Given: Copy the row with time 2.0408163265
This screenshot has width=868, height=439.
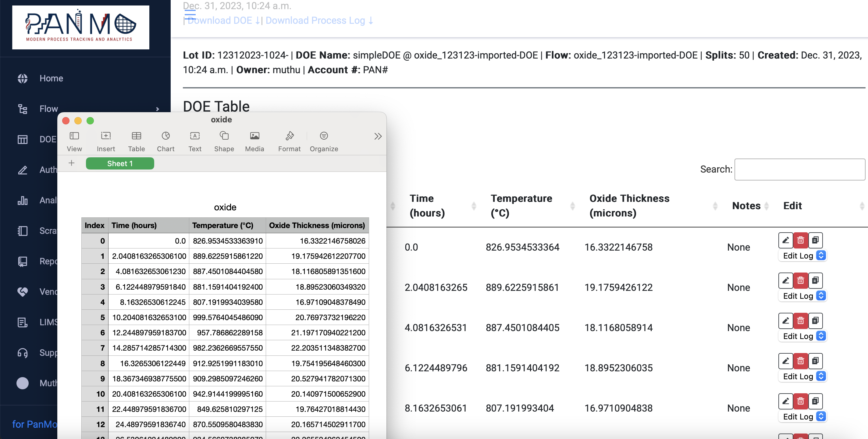Looking at the screenshot, I should (x=816, y=280).
